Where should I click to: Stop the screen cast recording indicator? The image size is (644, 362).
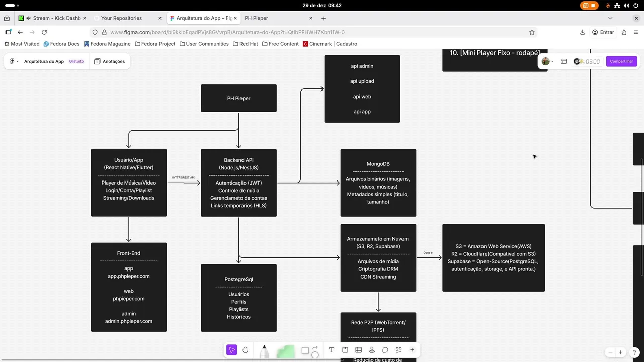click(590, 5)
